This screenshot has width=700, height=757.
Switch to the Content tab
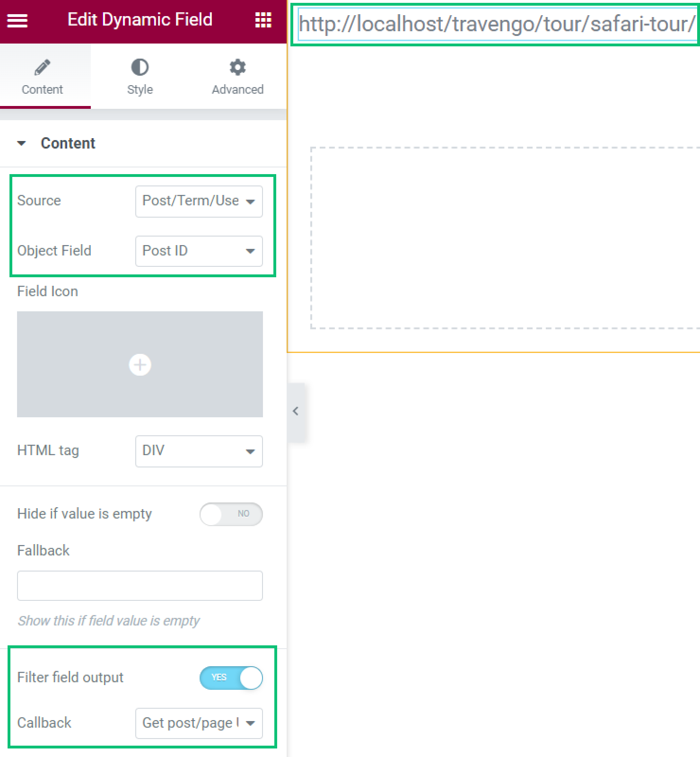coord(43,77)
